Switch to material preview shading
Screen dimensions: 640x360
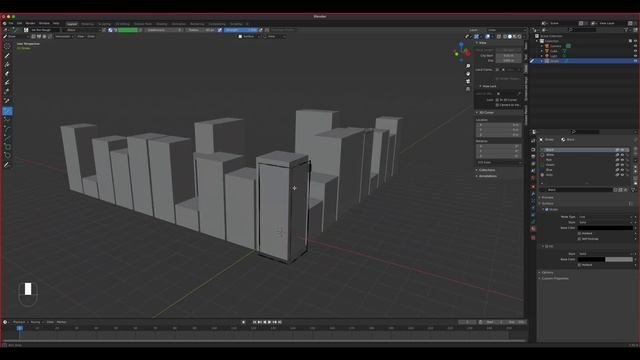514,36
